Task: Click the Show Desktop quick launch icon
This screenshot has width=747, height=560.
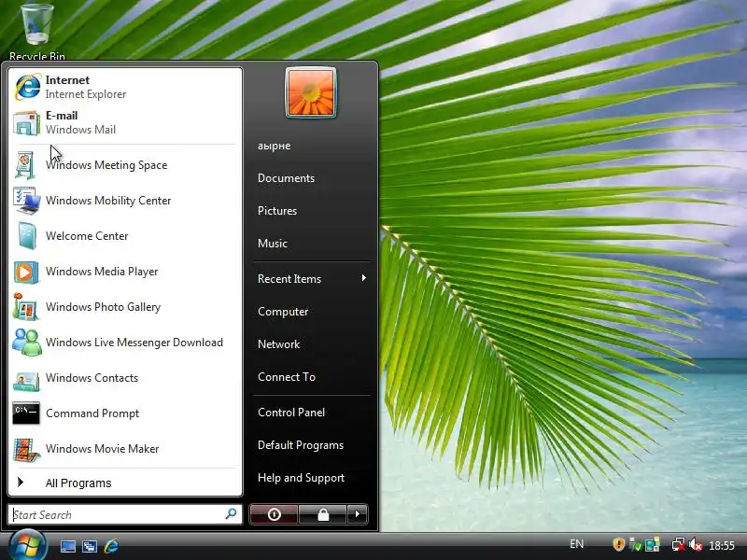Action: (67, 546)
